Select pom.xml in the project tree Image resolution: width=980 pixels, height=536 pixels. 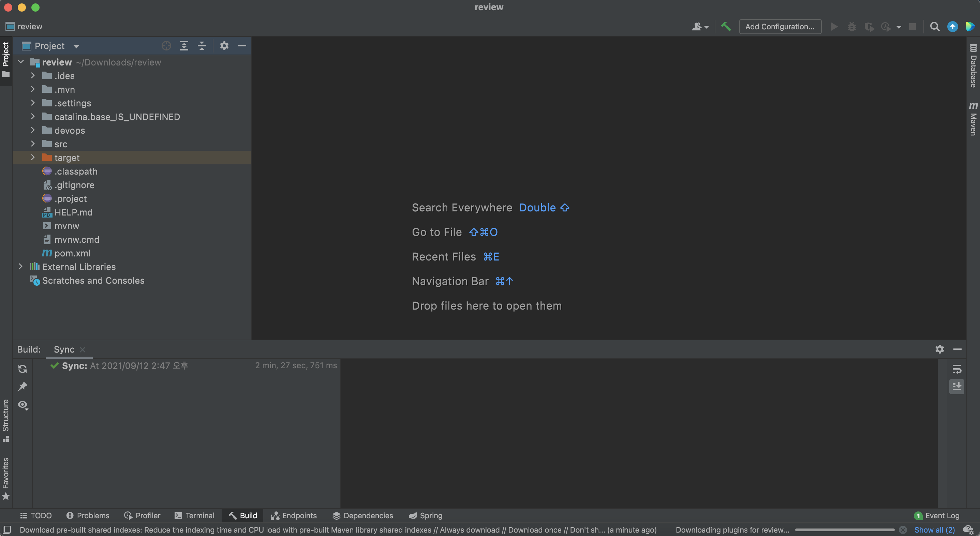click(72, 253)
